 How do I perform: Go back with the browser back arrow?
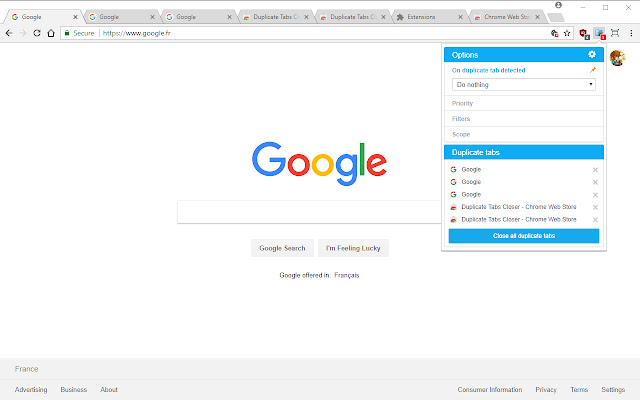9,33
